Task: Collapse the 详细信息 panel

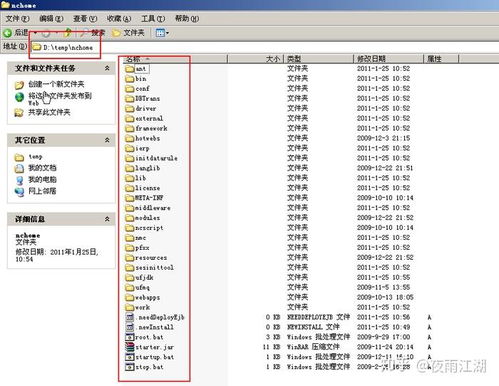Action: (107, 219)
